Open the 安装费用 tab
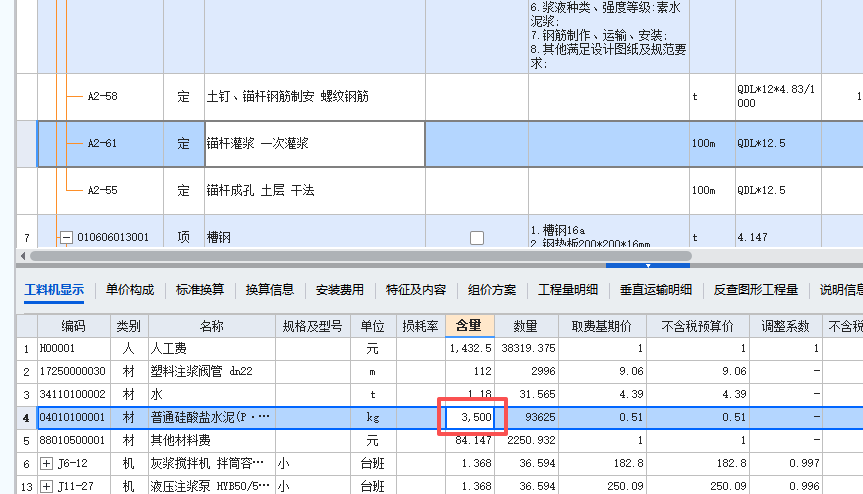The width and height of the screenshot is (863, 494). (340, 290)
